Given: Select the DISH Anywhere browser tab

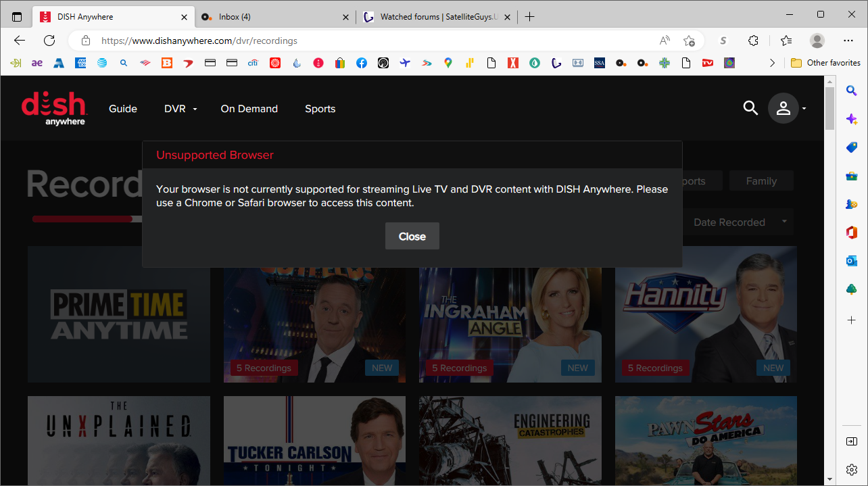Looking at the screenshot, I should click(114, 17).
